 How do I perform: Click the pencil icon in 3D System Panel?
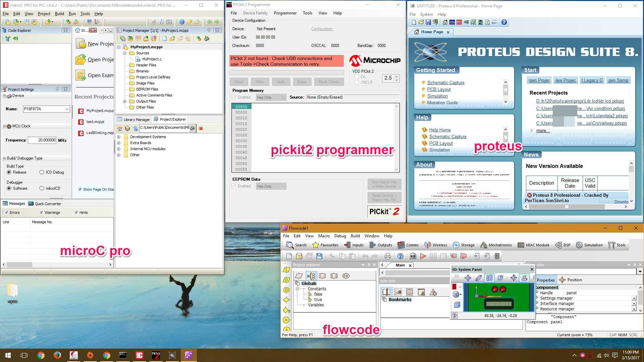click(479, 278)
